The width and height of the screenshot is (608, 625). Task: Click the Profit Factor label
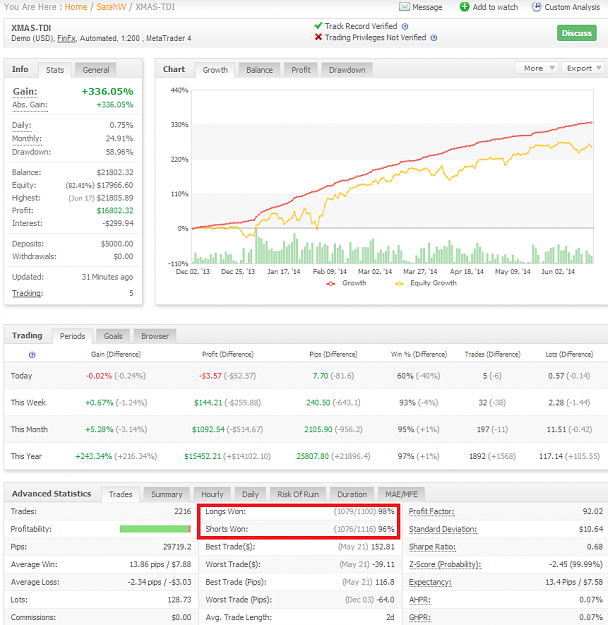coord(431,511)
